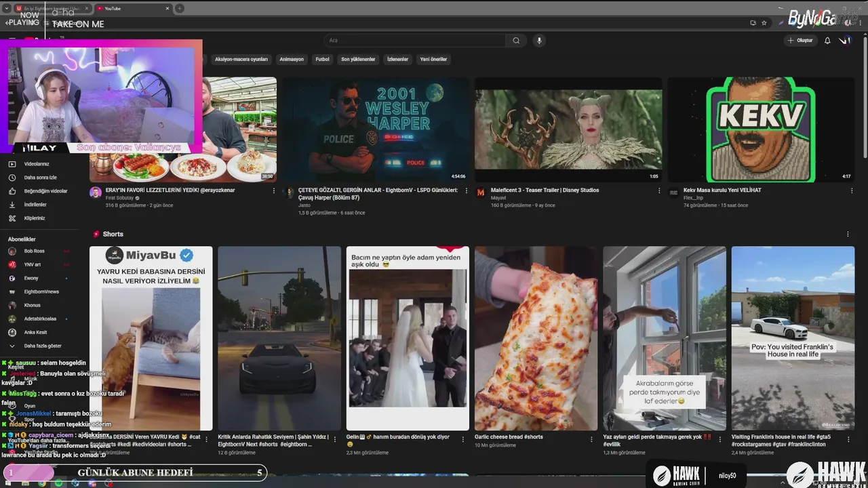
Task: Open EightbornVnews subscription channel
Action: [41, 291]
